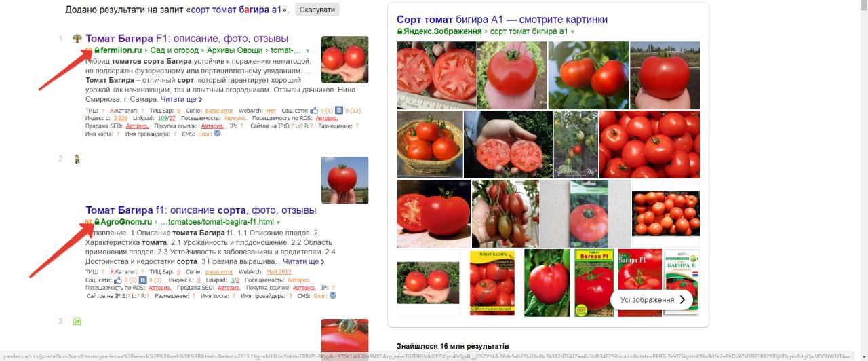Click the WordPress CMS icon in first result
The height and width of the screenshot is (361, 868).
pos(218,134)
